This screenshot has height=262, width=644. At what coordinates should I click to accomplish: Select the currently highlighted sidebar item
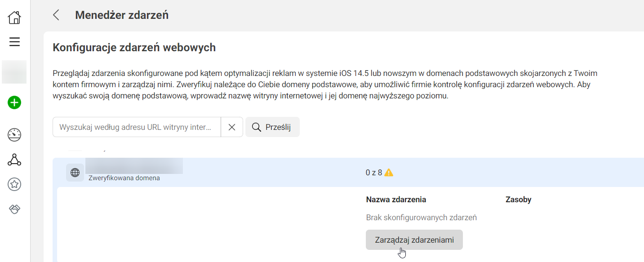(x=14, y=72)
